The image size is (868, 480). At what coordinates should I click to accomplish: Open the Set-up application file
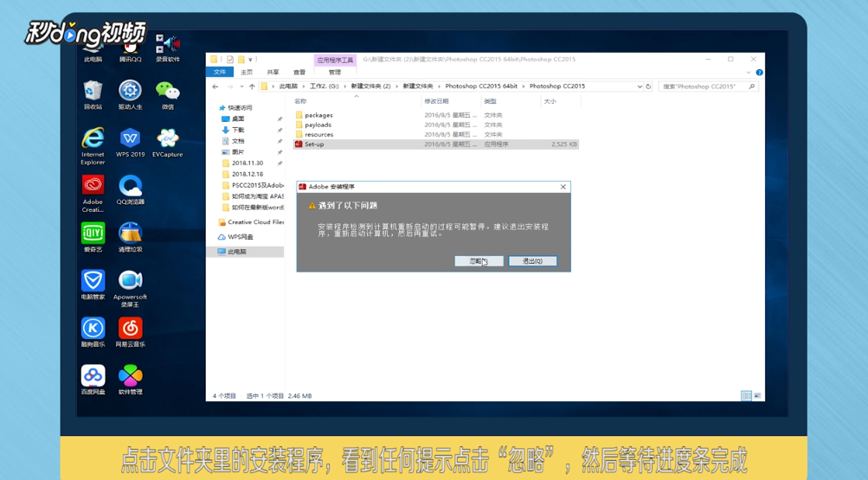pyautogui.click(x=314, y=144)
